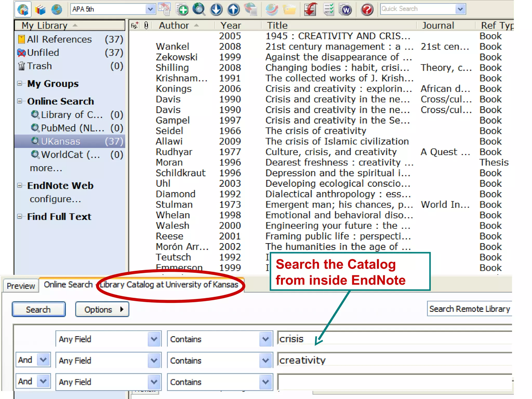The width and height of the screenshot is (532, 399).
Task: Sort references by Journal column
Action: 446,25
